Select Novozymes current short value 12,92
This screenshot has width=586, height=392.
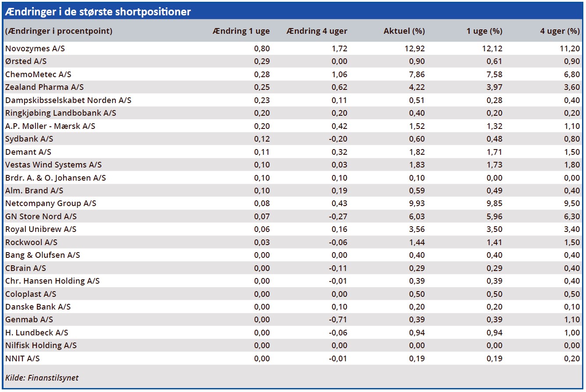tap(414, 49)
